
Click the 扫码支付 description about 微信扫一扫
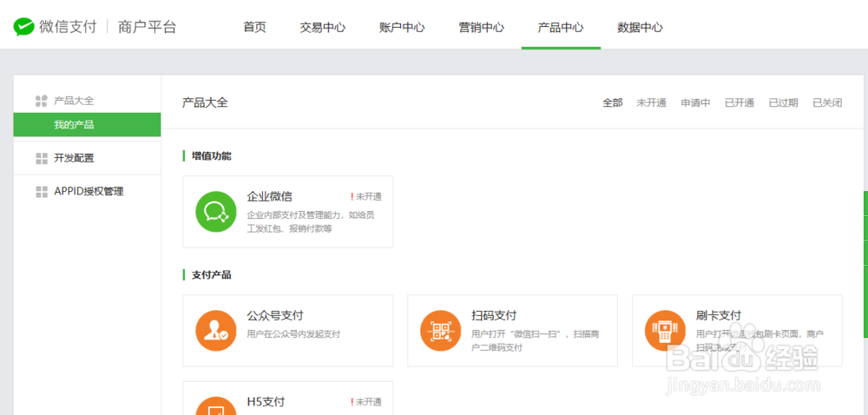click(x=536, y=341)
